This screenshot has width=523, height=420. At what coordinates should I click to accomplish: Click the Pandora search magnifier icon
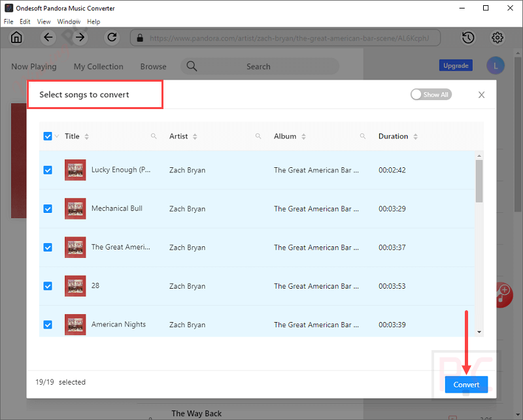tap(192, 66)
